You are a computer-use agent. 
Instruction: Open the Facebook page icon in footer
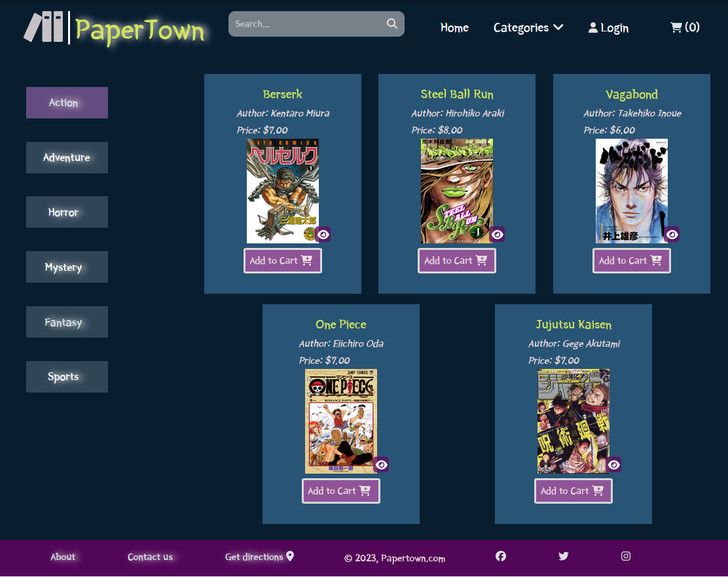pos(501,556)
